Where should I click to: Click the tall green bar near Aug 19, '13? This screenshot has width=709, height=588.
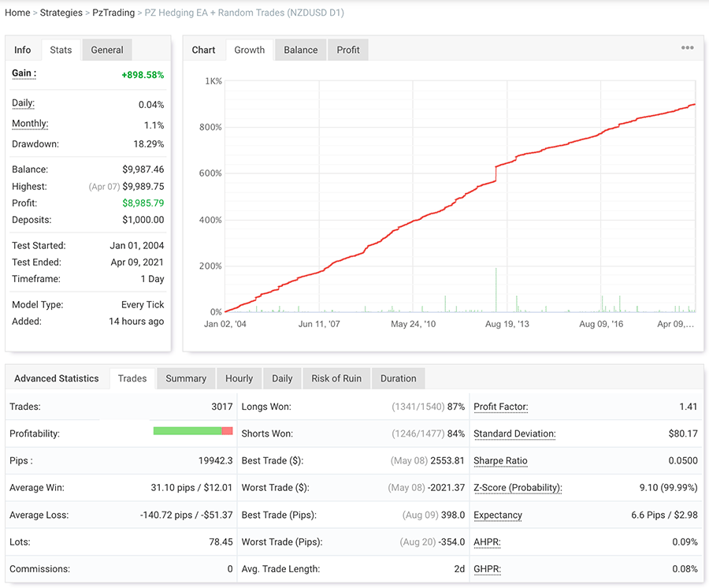pyautogui.click(x=496, y=290)
